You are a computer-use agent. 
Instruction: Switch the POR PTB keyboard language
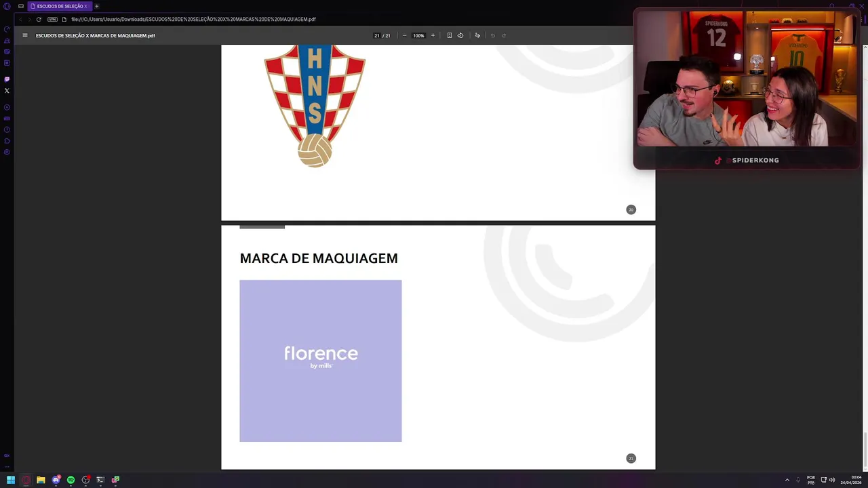(x=811, y=480)
